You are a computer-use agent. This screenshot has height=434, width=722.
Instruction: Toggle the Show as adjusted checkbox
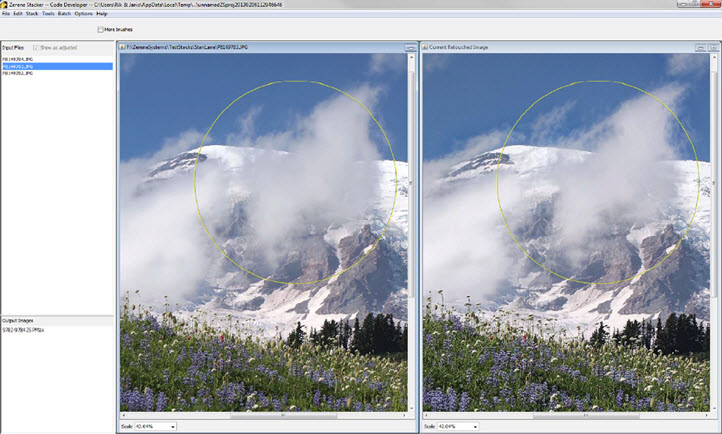pyautogui.click(x=35, y=47)
